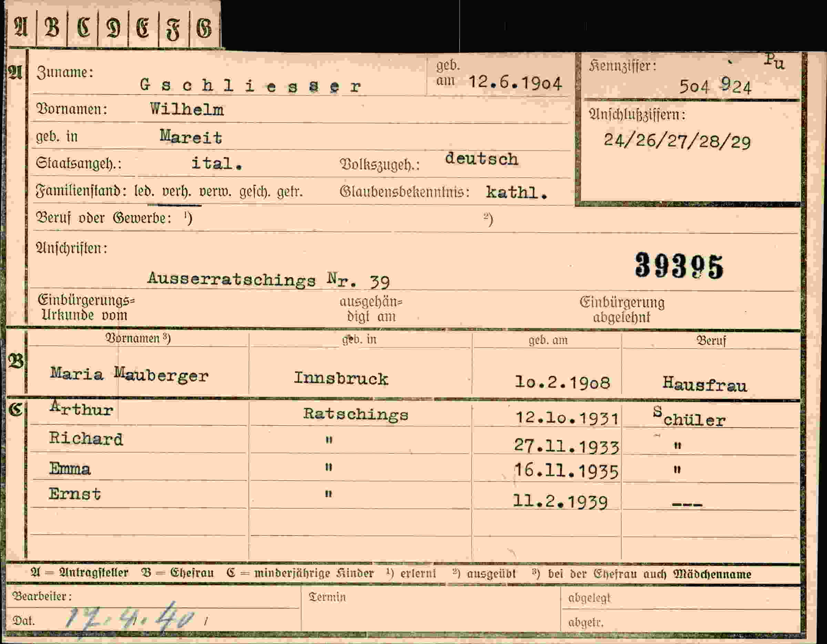Click the underlined marital status verh.
Viewport: 827px width, 644px height.
(176, 192)
